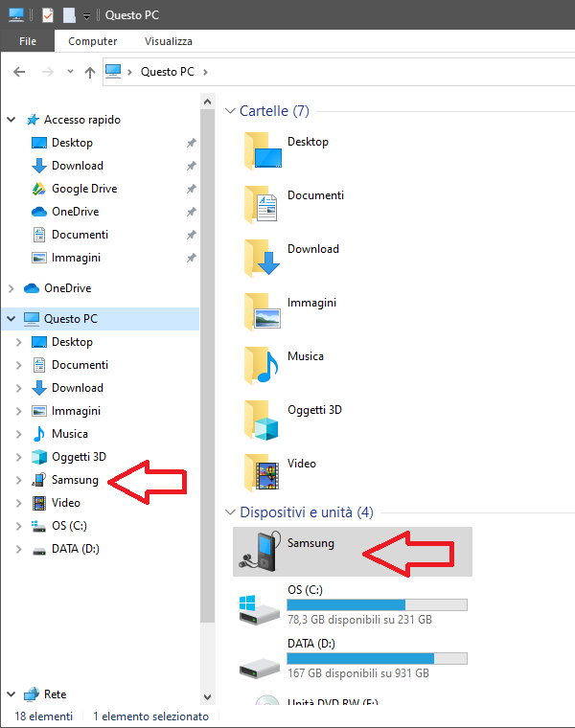Select Samsung media player device icon

click(260, 552)
